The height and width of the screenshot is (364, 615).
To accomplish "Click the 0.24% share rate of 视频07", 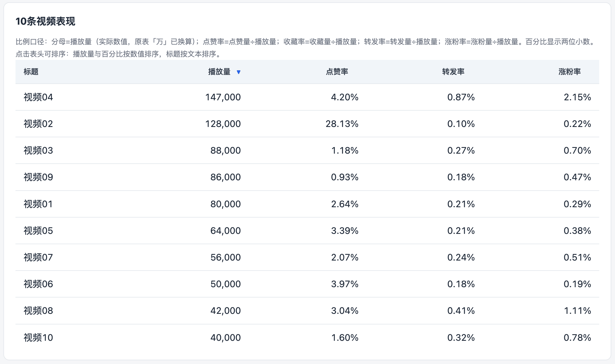I will tap(461, 257).
